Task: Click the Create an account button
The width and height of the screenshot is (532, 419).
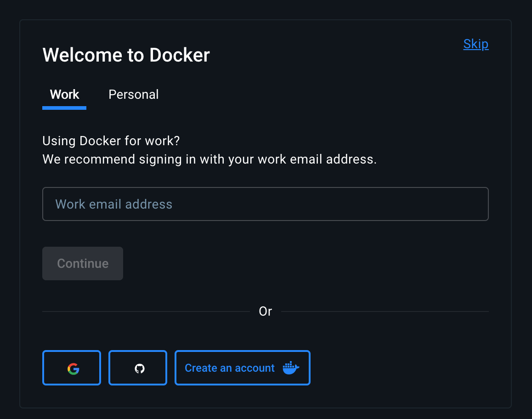Action: [243, 368]
